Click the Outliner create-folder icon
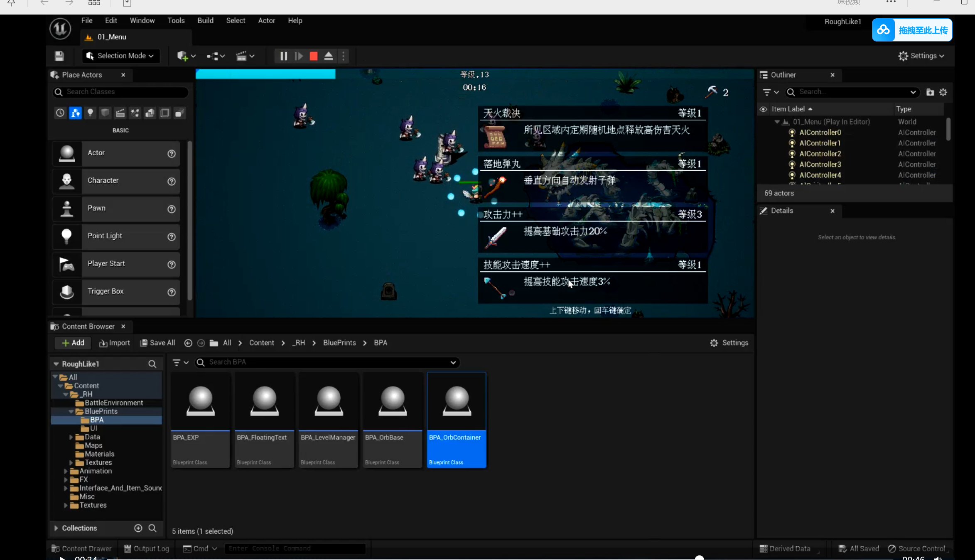Viewport: 975px width, 560px height. (930, 92)
